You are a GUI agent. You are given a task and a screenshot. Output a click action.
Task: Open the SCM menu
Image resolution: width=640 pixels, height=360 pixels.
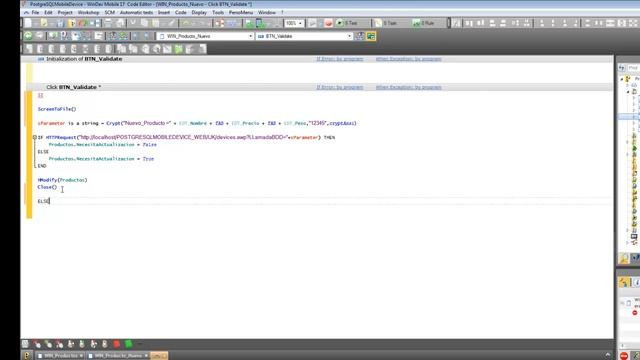point(109,13)
